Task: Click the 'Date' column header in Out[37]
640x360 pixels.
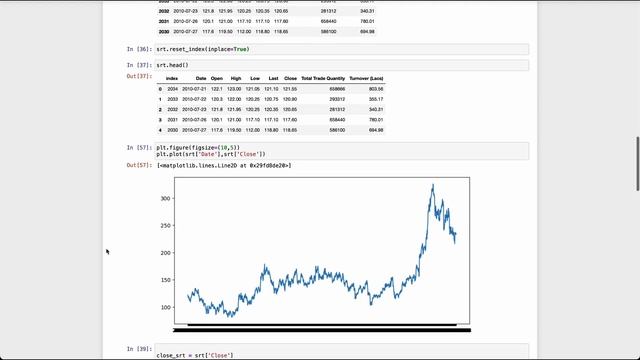Action: (x=201, y=78)
